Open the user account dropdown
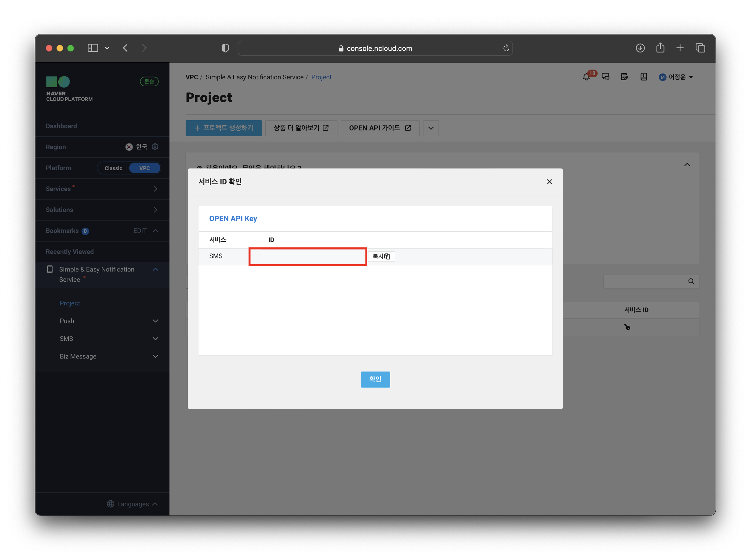756x554 pixels. (677, 77)
